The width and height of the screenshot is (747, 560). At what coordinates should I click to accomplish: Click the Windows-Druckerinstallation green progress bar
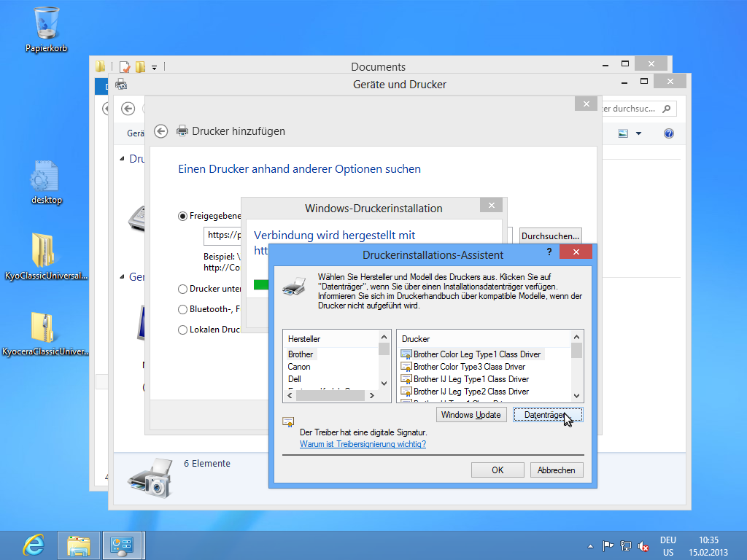coord(261,285)
